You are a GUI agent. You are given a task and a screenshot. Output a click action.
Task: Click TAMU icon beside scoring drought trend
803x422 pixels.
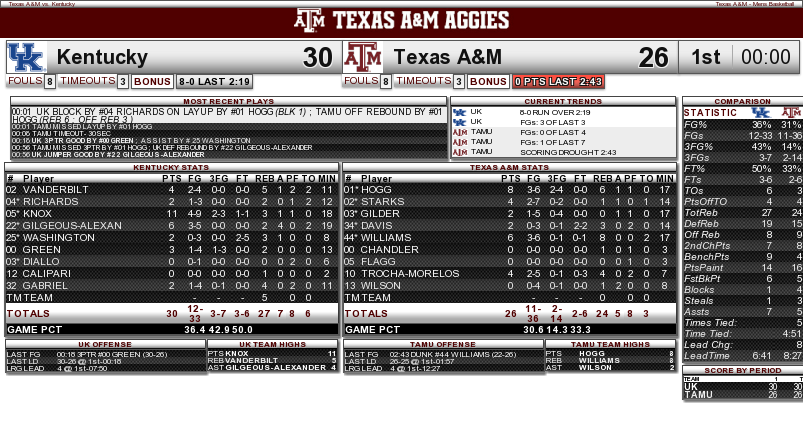pyautogui.click(x=459, y=152)
